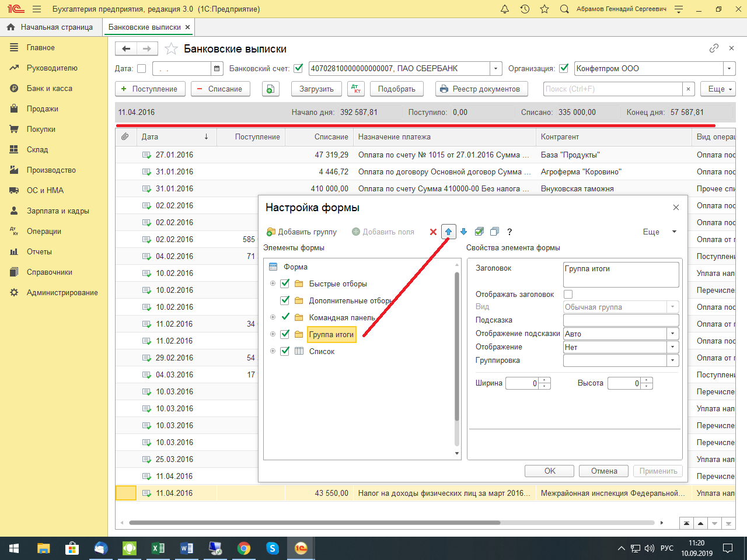Screen dimensions: 747x560
Task: Open Банк и касса section
Action: [x=50, y=89]
